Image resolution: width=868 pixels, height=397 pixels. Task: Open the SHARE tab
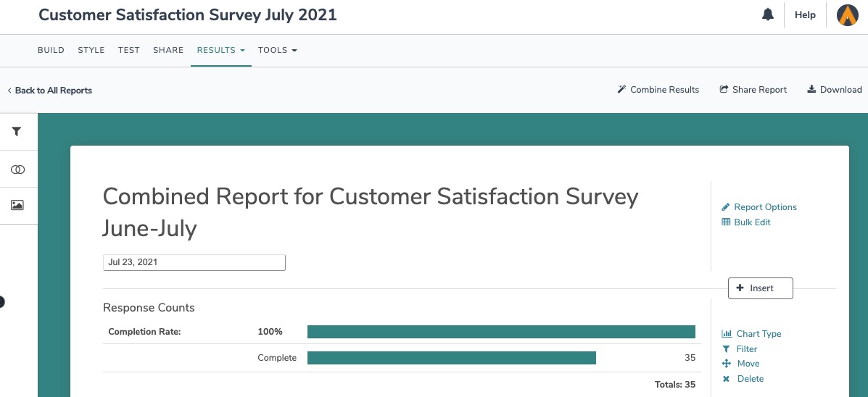pyautogui.click(x=168, y=51)
